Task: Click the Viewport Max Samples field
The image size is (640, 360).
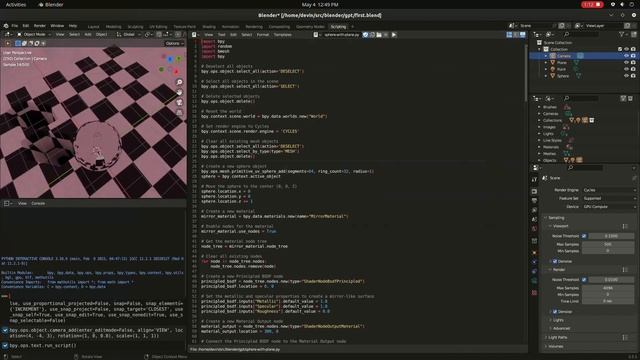Action: pyautogui.click(x=608, y=244)
